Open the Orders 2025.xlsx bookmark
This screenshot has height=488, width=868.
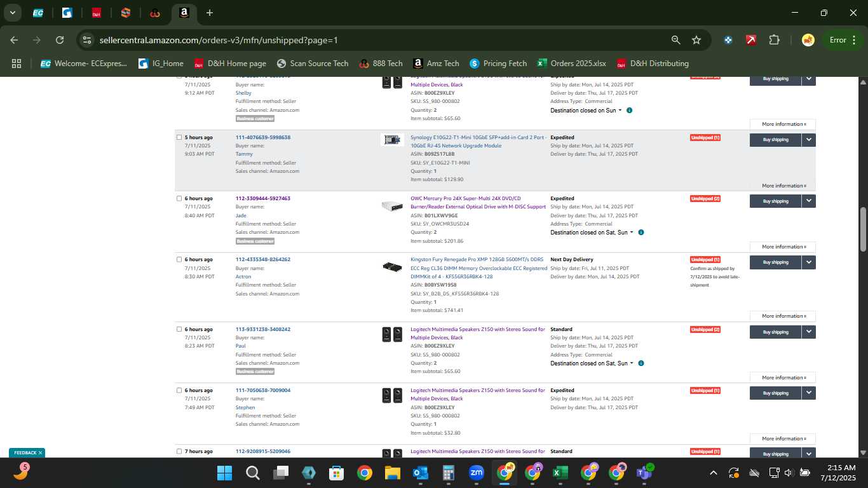(572, 64)
